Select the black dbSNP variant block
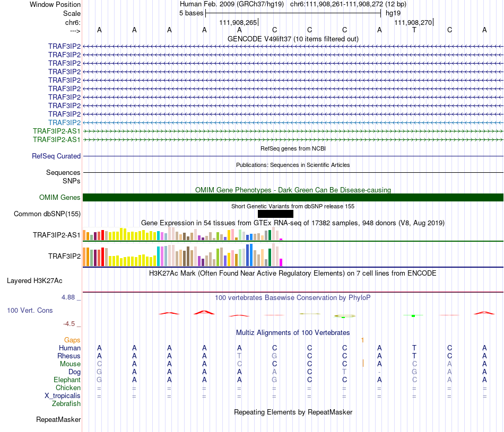 [x=275, y=214]
